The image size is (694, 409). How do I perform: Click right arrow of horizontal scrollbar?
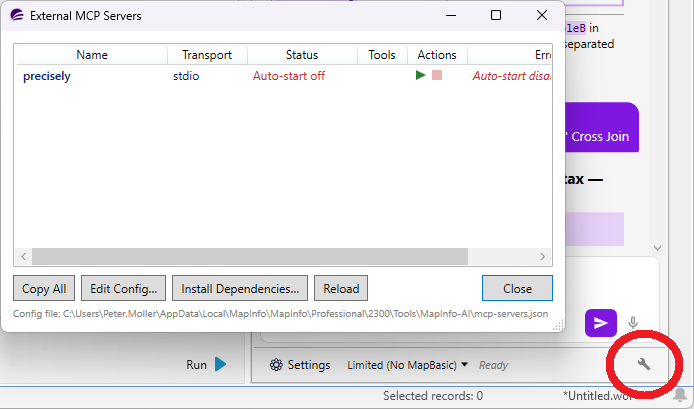click(542, 256)
